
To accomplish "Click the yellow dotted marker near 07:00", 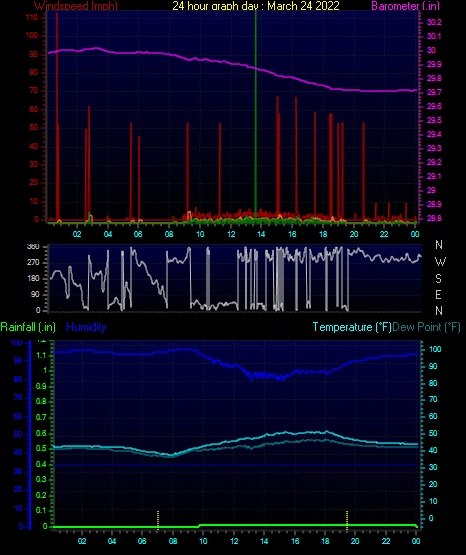I will (158, 520).
